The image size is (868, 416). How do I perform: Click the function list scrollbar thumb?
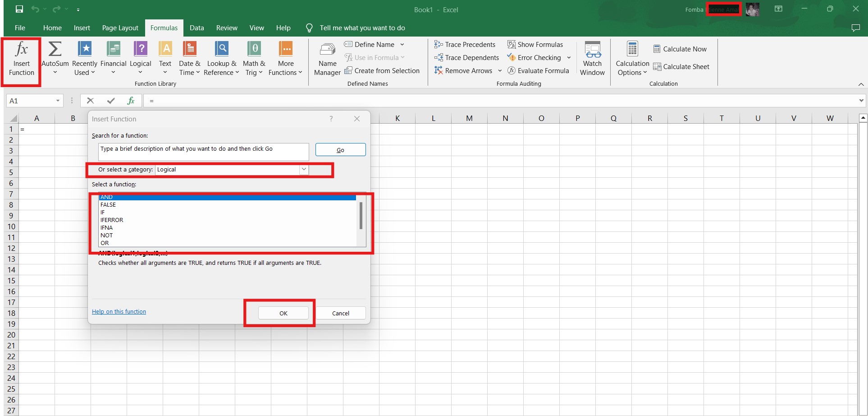pos(361,216)
